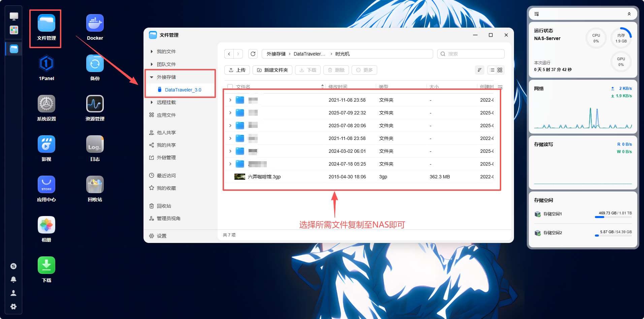Open widget panel settings icon
Viewport: 644px width, 319px height.
pos(537,14)
